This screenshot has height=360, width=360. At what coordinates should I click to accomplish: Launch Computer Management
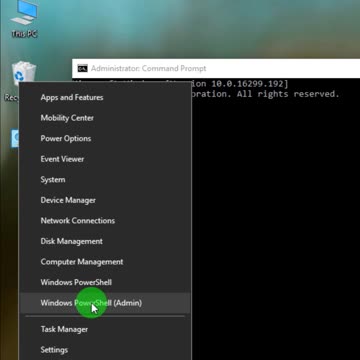click(105, 262)
